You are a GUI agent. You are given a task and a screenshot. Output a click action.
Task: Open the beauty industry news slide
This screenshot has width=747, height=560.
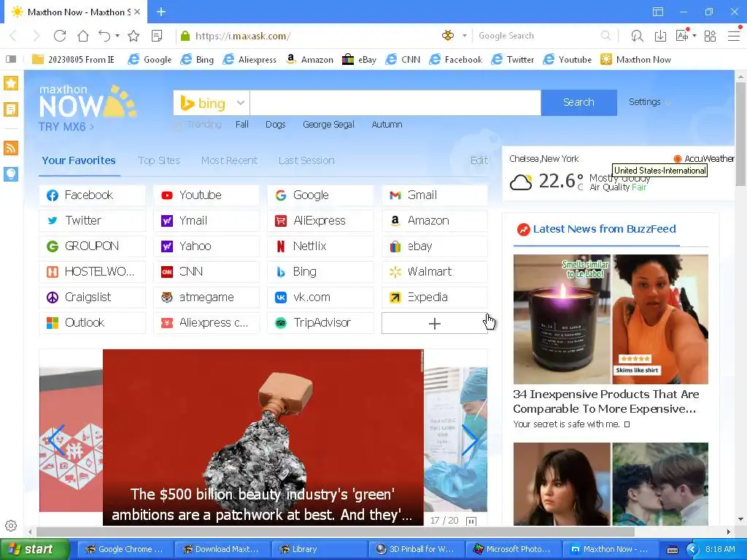click(x=263, y=437)
